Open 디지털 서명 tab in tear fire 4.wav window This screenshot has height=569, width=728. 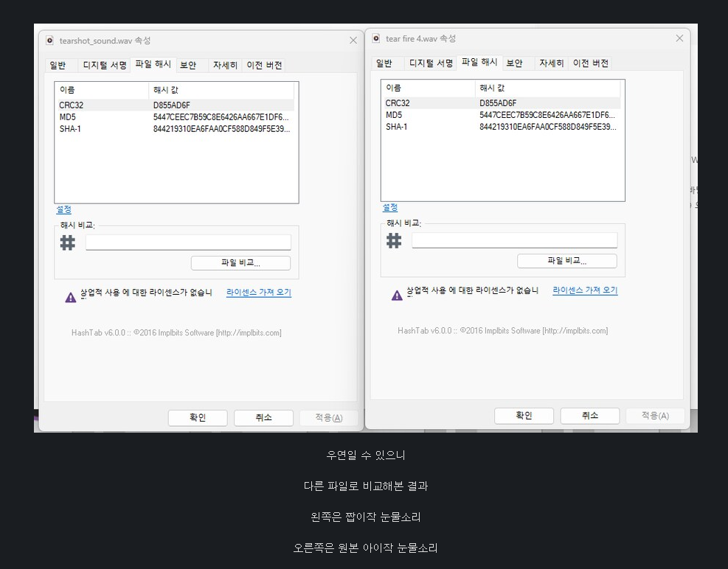click(431, 63)
